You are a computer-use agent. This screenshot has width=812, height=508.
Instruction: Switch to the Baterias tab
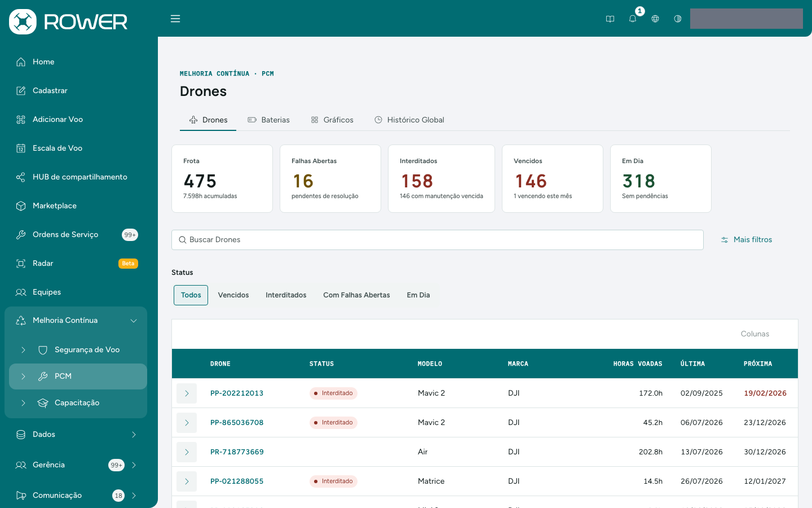coord(268,120)
